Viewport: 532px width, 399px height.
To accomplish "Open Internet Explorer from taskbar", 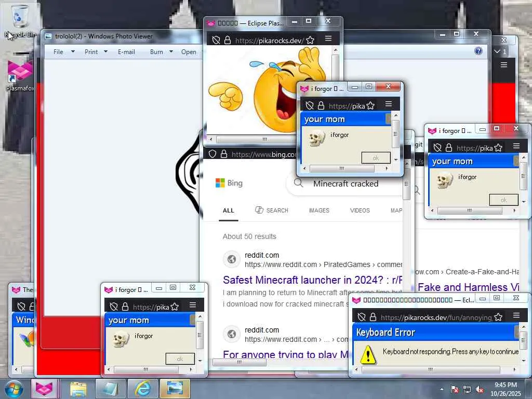I will 142,389.
